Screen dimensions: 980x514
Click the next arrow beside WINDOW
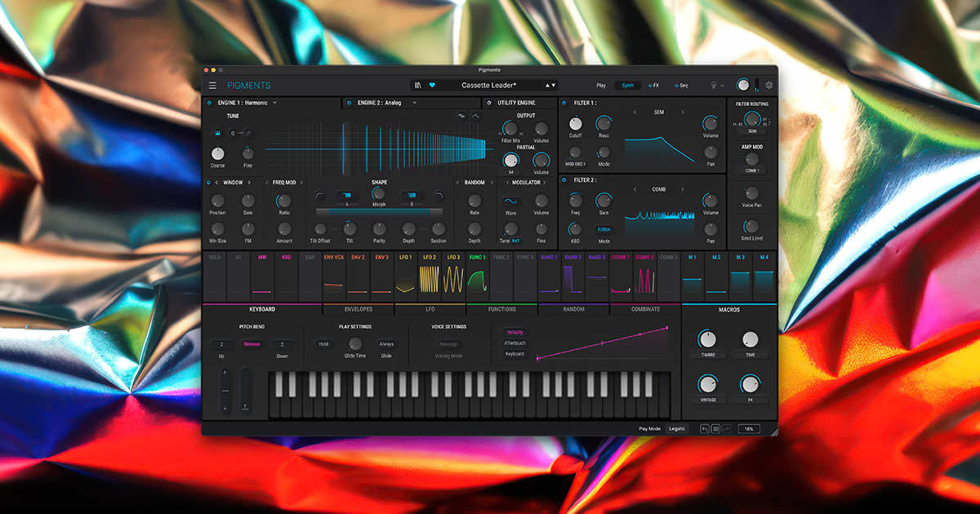[x=249, y=183]
